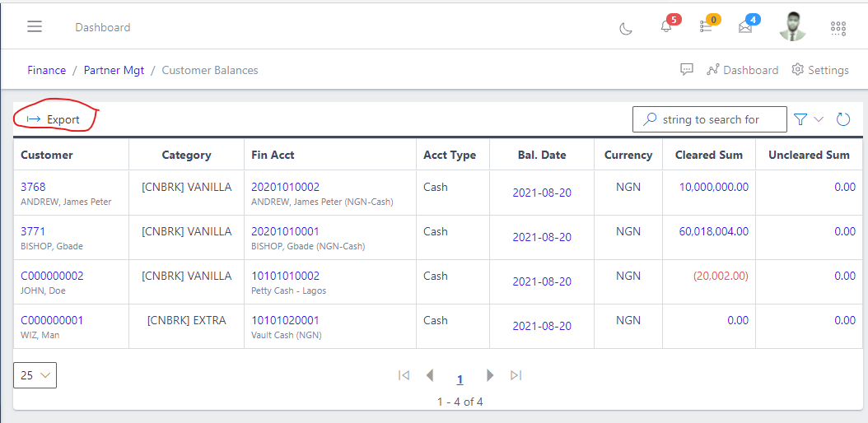This screenshot has width=868, height=423.
Task: Click uncleared sum 0.00 in WIZ, Man row
Action: (x=845, y=320)
